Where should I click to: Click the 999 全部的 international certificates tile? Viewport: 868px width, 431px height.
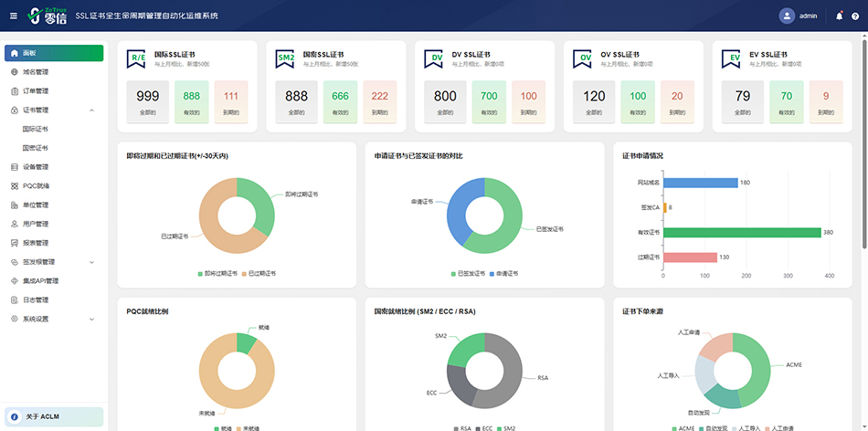click(147, 100)
